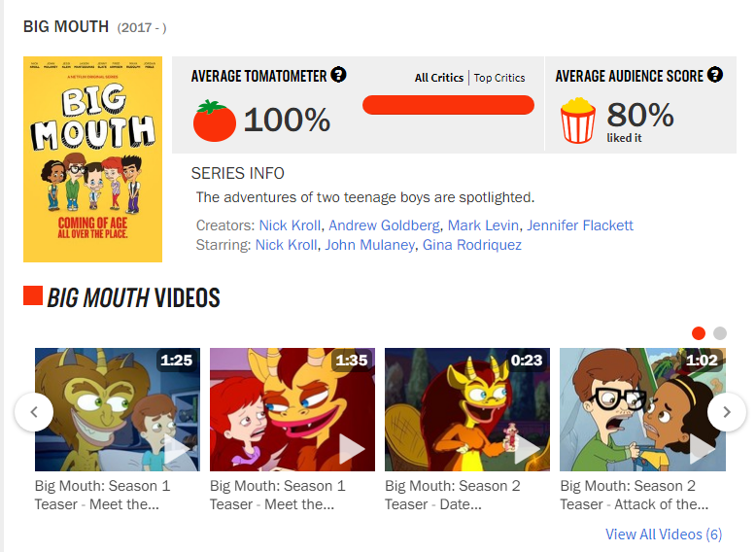The image size is (756, 552).
Task: Open the View All Videos (6) link
Action: click(x=664, y=535)
